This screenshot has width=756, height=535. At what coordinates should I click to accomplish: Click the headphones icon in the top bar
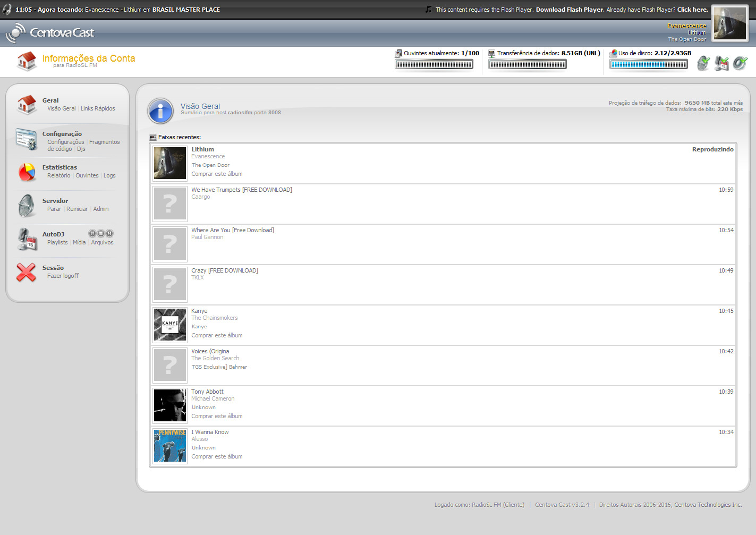pyautogui.click(x=7, y=9)
